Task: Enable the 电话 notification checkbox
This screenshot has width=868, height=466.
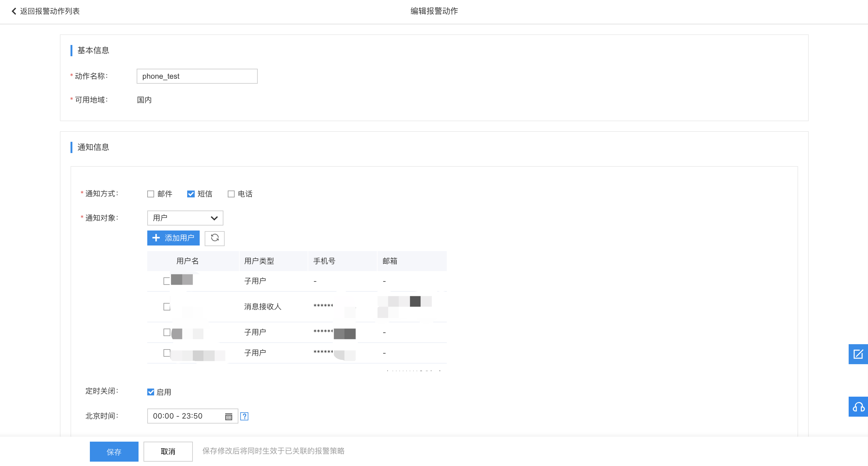Action: click(x=231, y=194)
